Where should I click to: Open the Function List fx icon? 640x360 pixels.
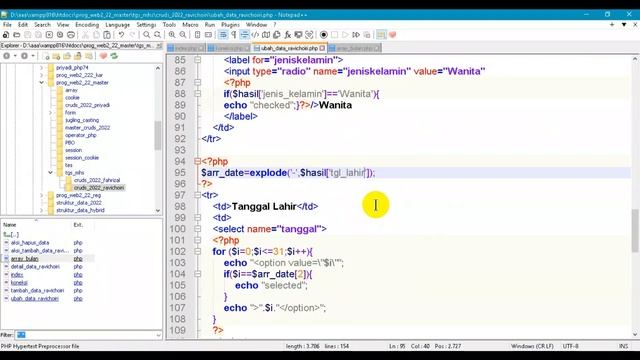(288, 35)
